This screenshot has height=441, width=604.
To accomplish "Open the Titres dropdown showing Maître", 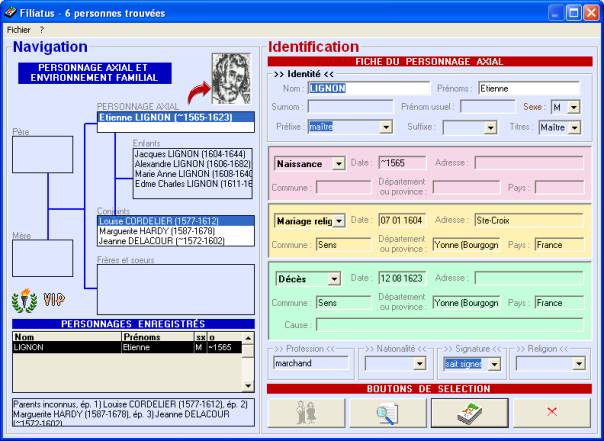I will click(x=574, y=127).
